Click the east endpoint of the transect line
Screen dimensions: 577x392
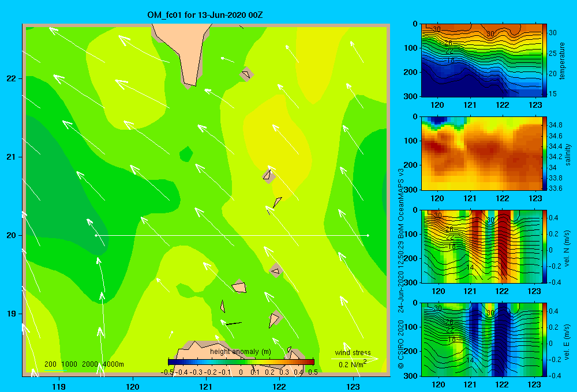click(368, 235)
